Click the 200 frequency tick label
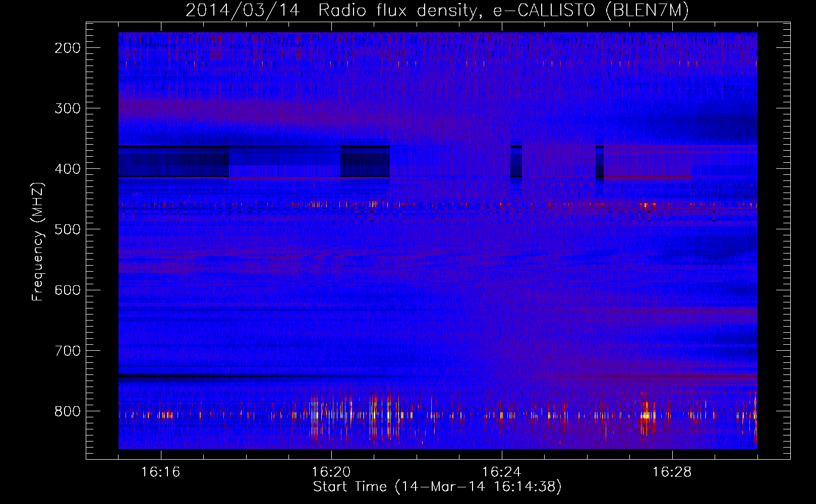 tap(67, 48)
